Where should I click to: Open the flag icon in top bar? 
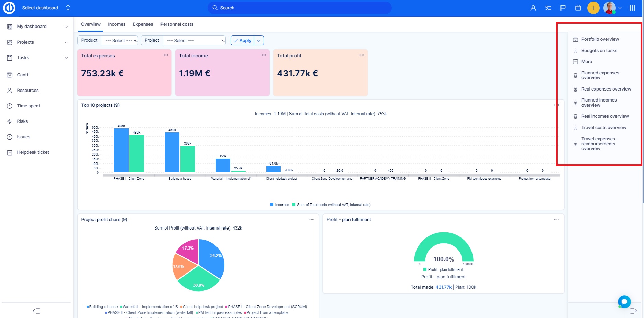[563, 8]
